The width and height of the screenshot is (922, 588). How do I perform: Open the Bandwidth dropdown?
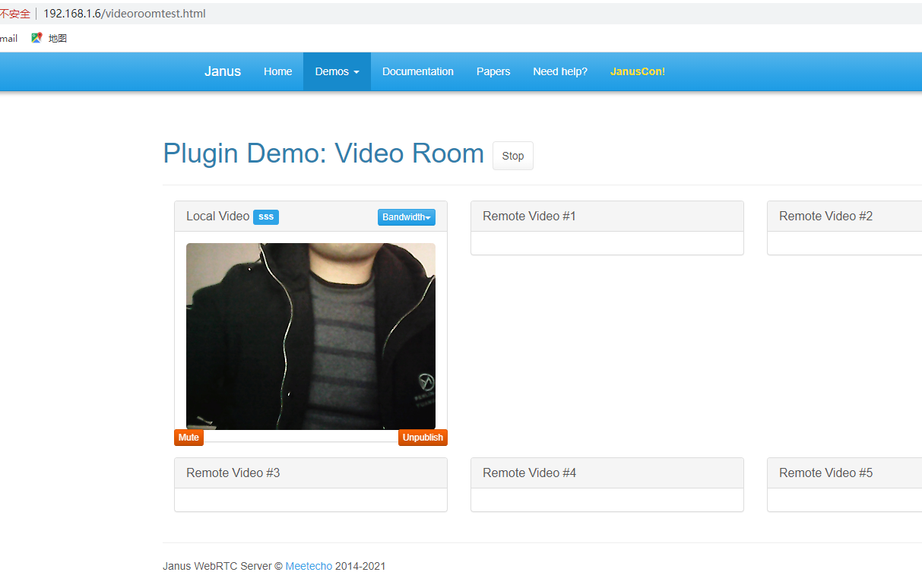[x=407, y=217]
